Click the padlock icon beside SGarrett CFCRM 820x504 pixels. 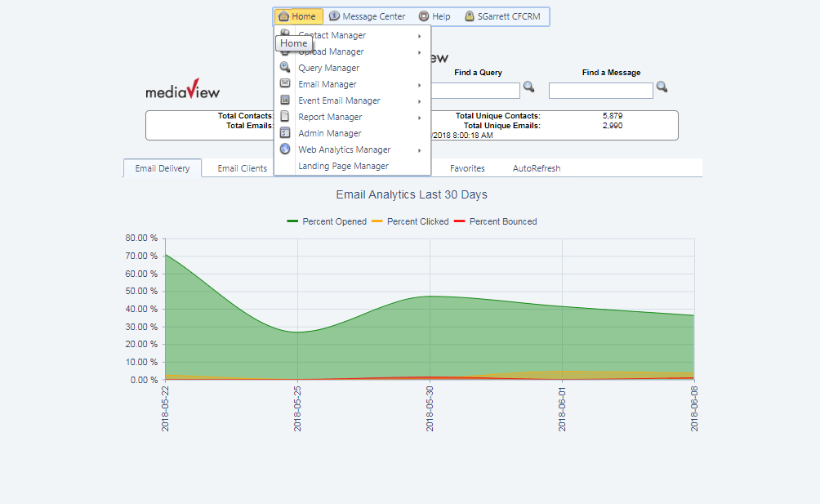click(x=470, y=16)
